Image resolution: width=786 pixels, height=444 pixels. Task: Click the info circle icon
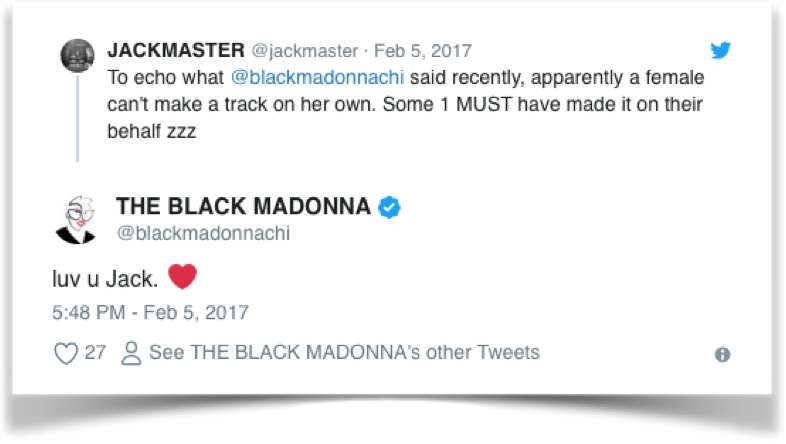pos(722,355)
